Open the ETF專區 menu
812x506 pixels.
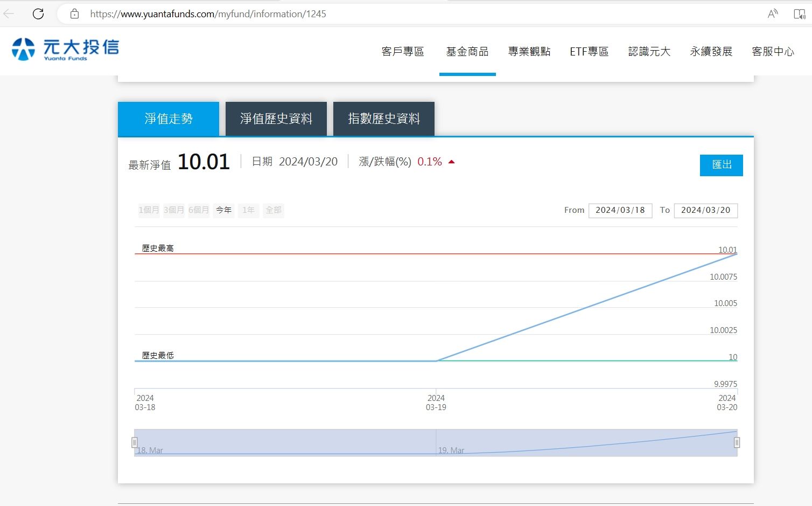(589, 52)
